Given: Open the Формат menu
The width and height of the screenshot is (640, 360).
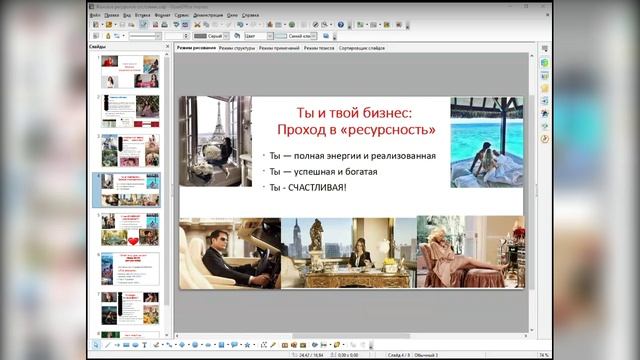Looking at the screenshot, I should (162, 15).
